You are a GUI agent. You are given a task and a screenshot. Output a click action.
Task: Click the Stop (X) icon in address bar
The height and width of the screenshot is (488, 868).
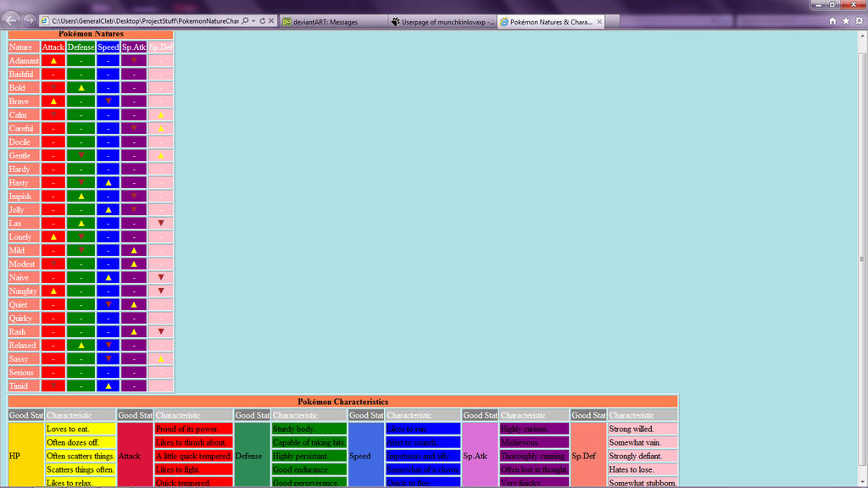271,21
